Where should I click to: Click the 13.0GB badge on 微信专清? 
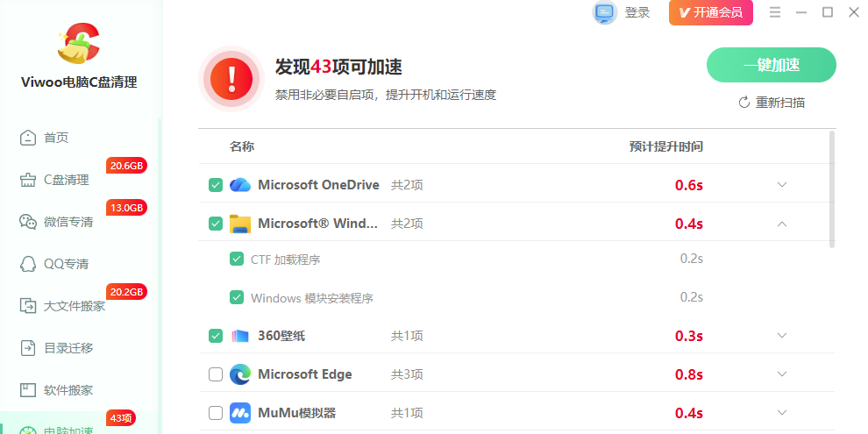127,208
